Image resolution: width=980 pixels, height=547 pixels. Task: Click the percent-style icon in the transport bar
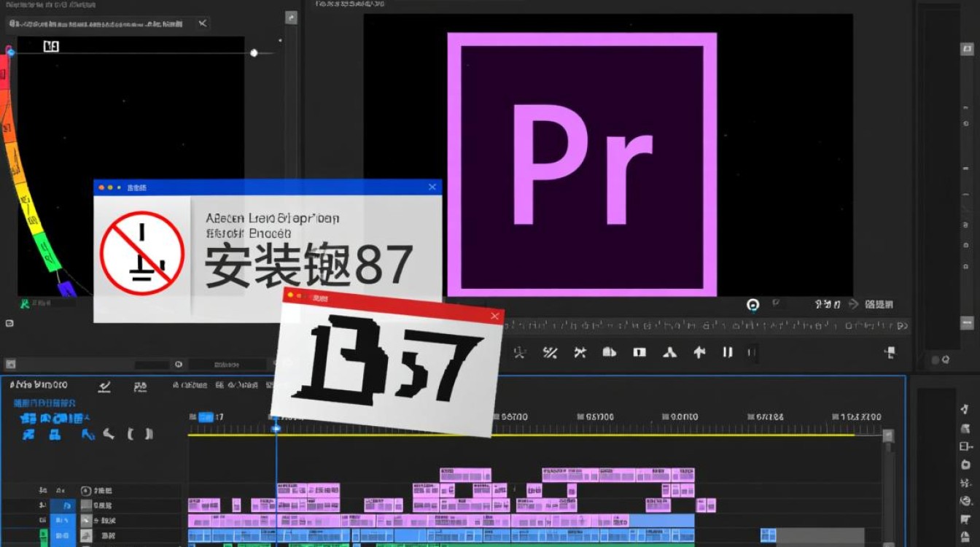point(550,353)
